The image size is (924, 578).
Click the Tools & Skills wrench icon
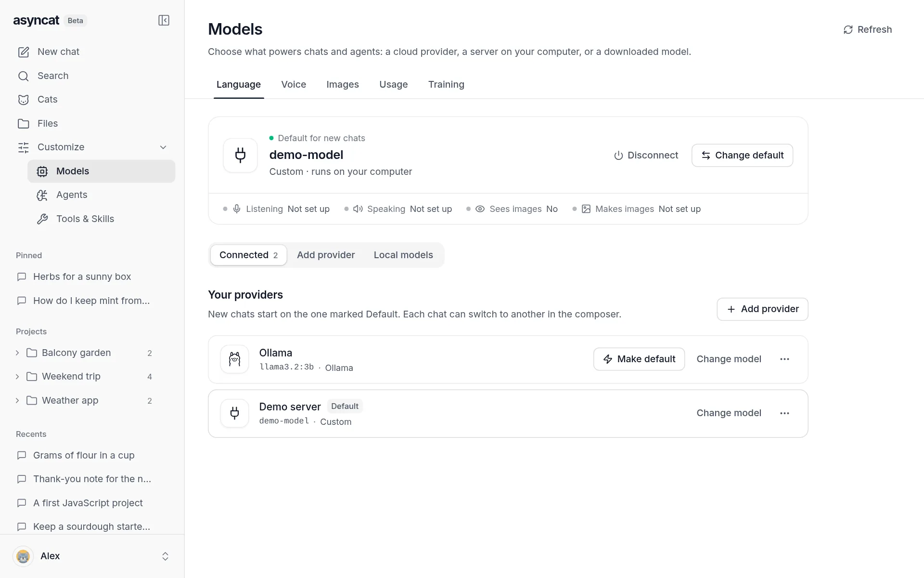click(x=42, y=219)
